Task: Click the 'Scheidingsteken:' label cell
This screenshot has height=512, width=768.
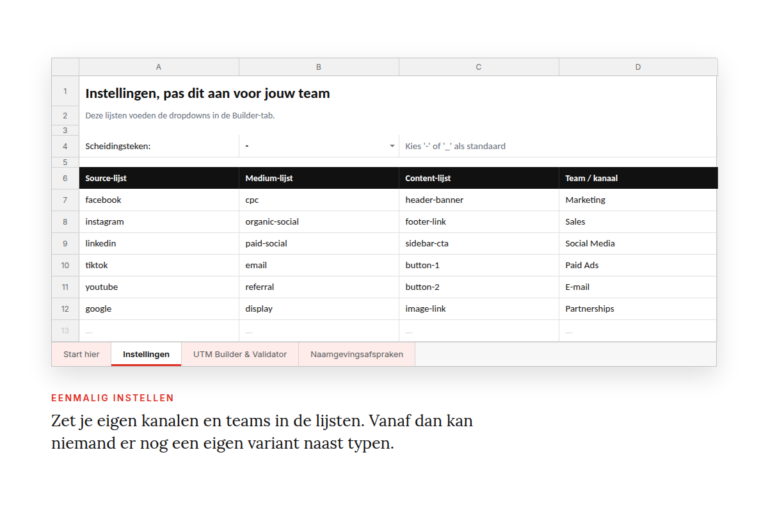Action: click(x=159, y=146)
